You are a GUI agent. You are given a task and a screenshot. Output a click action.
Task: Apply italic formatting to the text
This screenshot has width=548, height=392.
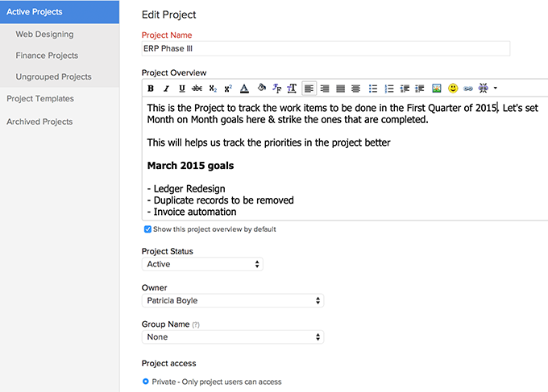point(166,88)
